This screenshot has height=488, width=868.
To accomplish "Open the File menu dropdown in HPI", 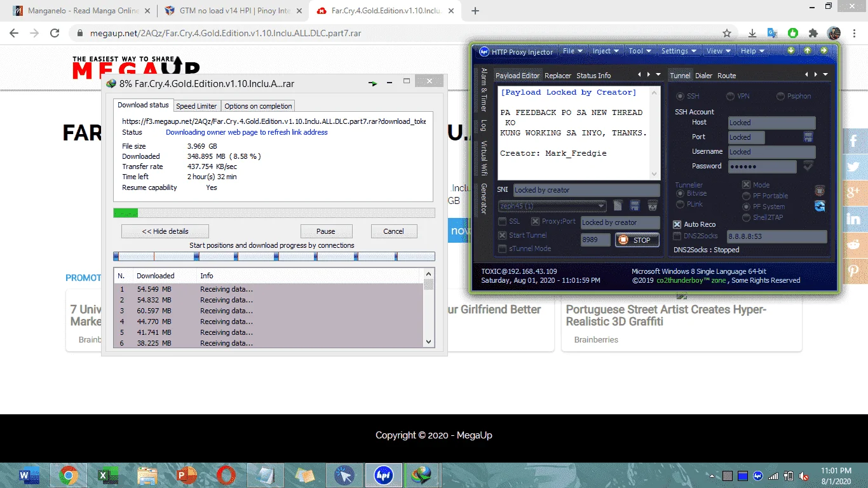I will click(x=573, y=51).
